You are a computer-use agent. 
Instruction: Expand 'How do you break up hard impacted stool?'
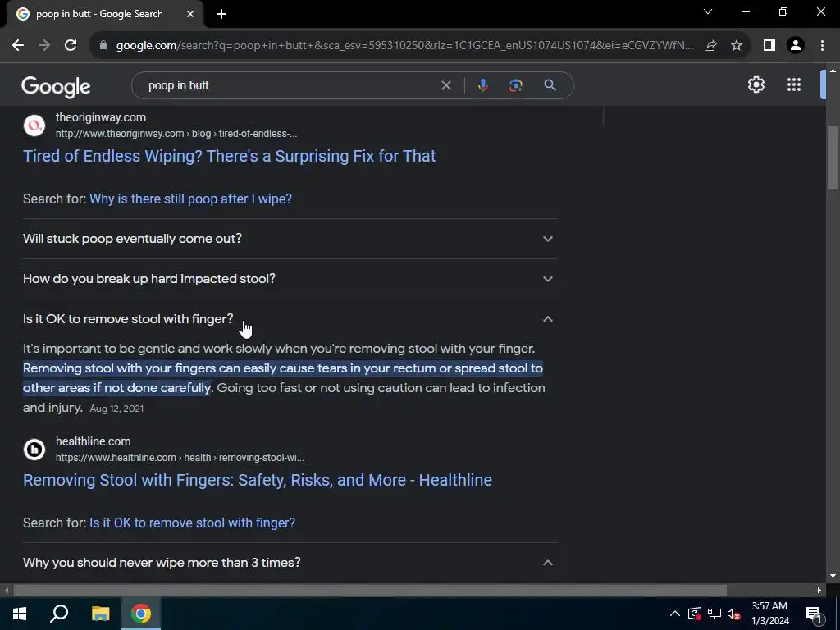[x=290, y=279]
